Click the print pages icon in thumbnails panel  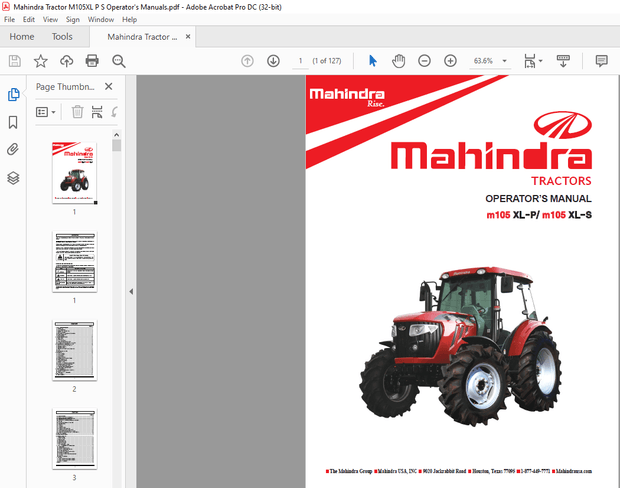click(97, 112)
